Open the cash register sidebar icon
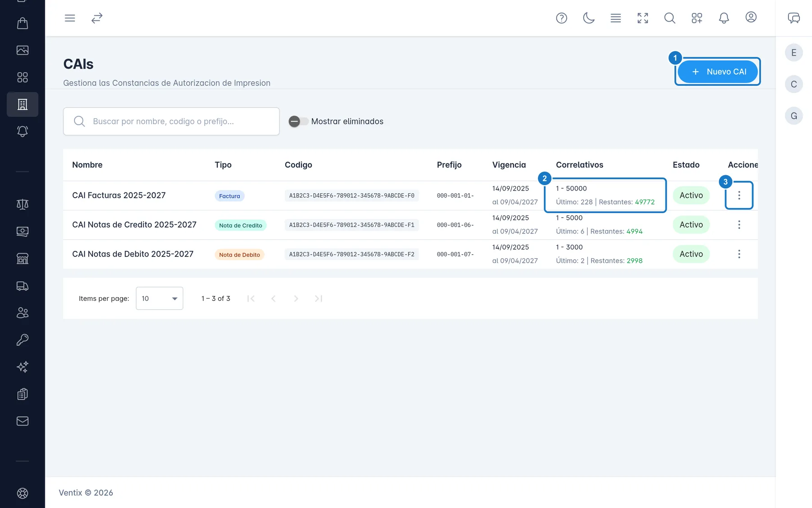 pyautogui.click(x=23, y=231)
